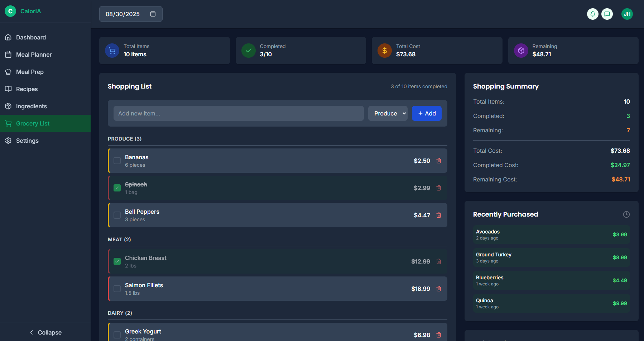Image resolution: width=644 pixels, height=341 pixels.
Task: Collapse the sidebar with the chevron
Action: point(32,332)
